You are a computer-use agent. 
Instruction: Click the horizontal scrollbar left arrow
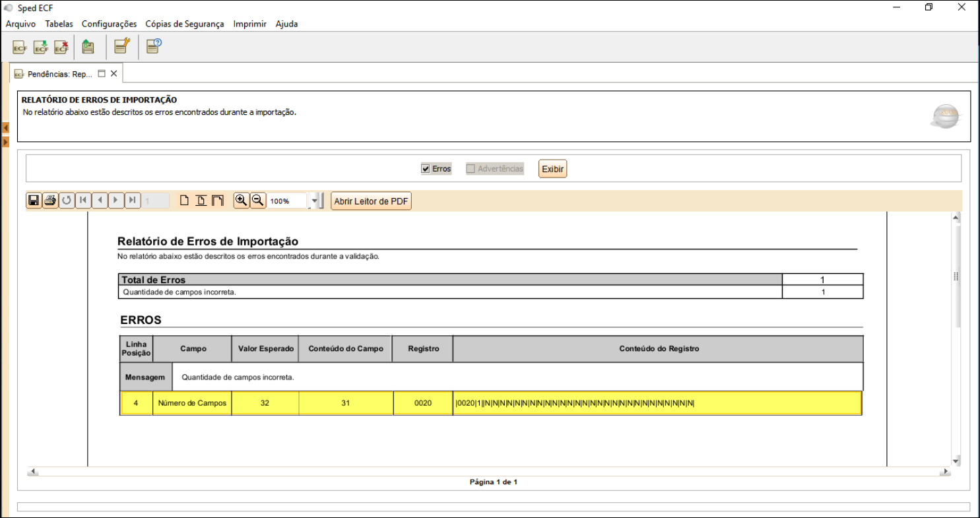[x=32, y=472]
